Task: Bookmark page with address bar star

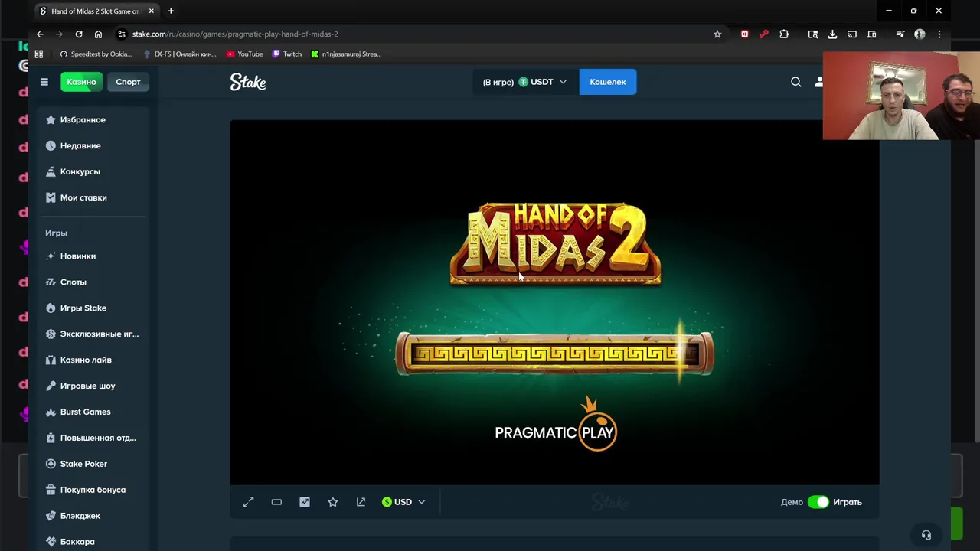Action: (717, 34)
